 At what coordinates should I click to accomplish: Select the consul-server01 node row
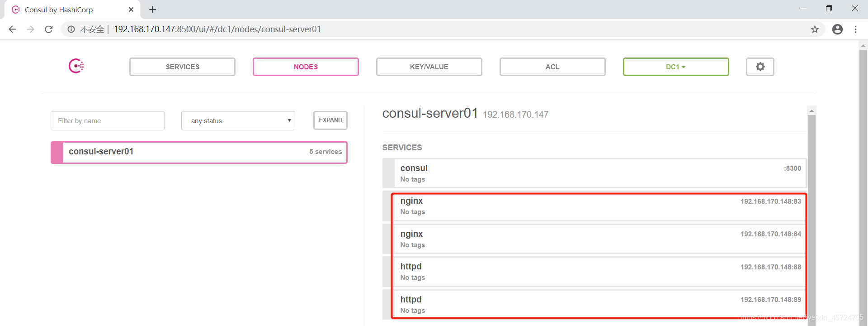click(199, 152)
